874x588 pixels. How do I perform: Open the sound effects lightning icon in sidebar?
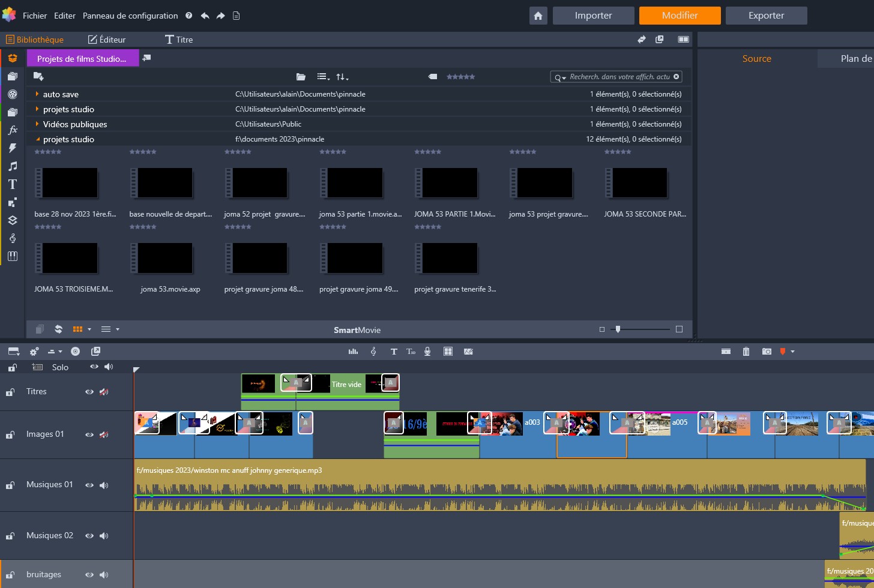point(13,148)
